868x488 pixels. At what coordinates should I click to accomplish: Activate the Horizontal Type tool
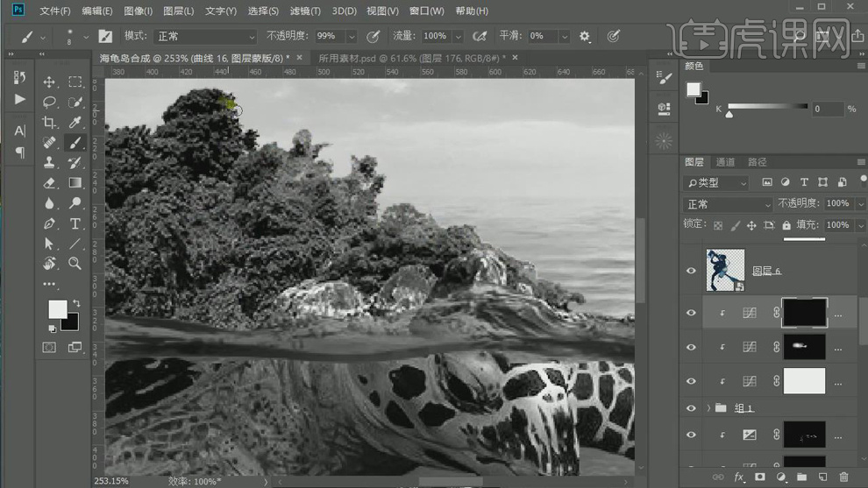pos(75,223)
